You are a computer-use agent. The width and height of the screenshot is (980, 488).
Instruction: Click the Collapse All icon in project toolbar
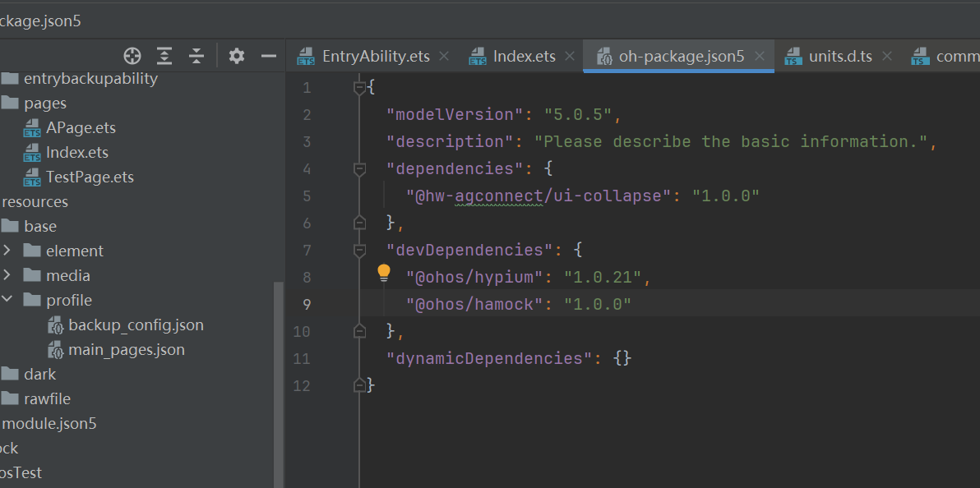[x=196, y=56]
